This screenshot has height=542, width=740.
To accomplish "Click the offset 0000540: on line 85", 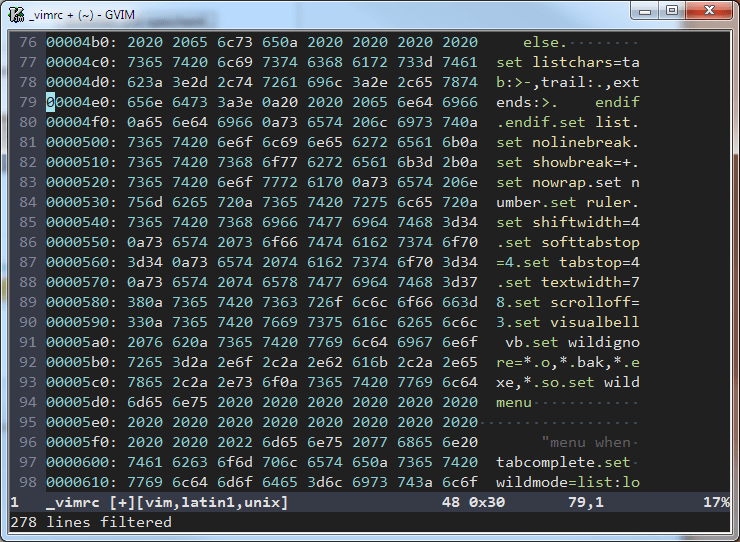I will tap(81, 222).
